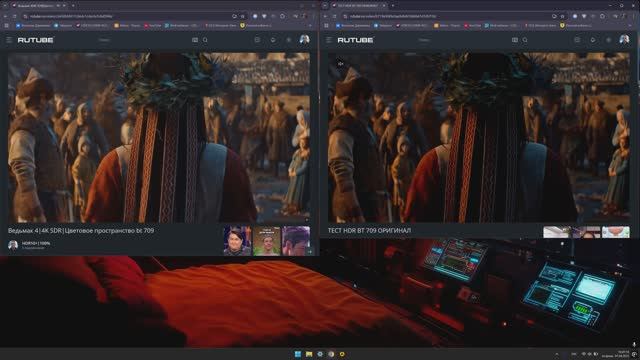
Task: Select the active tab in the left browser
Action: pos(39,6)
